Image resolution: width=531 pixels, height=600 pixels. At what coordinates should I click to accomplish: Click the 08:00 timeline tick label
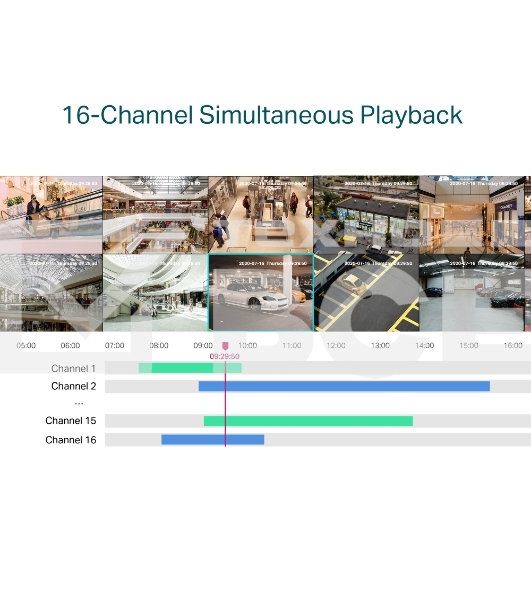pos(159,346)
